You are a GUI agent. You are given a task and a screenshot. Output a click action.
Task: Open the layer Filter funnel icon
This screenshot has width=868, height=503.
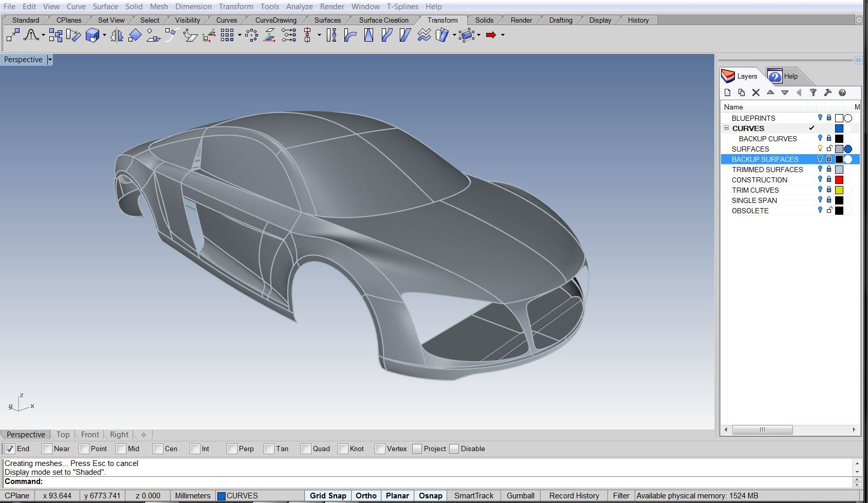(813, 92)
